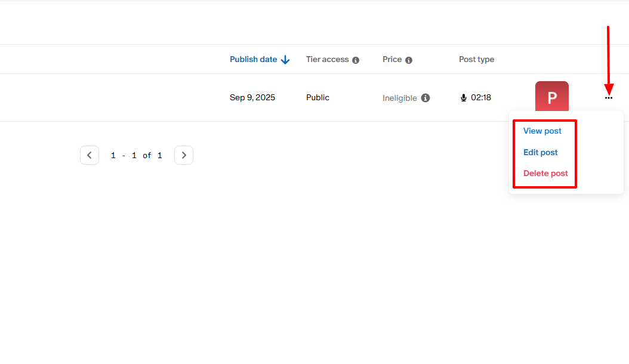Click the 1 - 1 of 1 pagination text

pyautogui.click(x=137, y=155)
